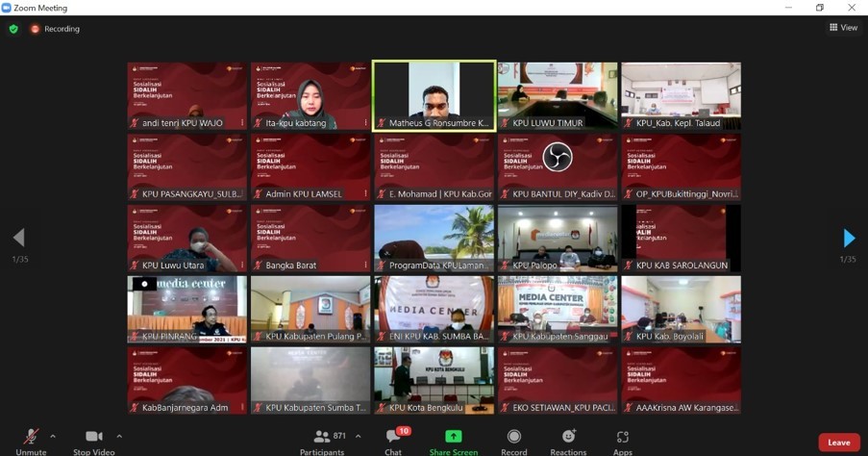
Task: Start Share Screen
Action: [453, 440]
